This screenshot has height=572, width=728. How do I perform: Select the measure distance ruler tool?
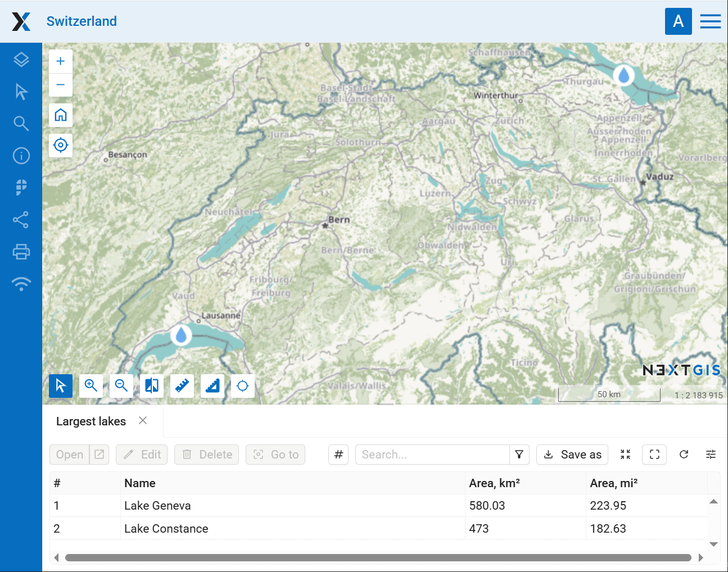click(182, 386)
